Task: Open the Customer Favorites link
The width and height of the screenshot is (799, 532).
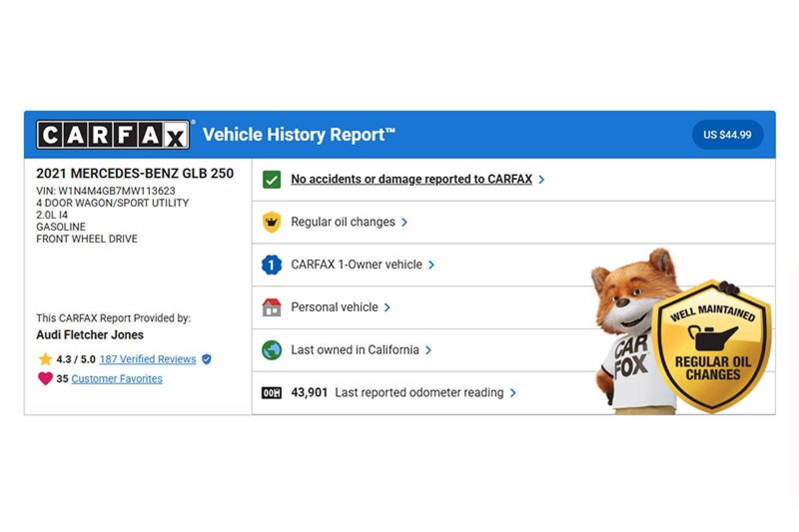Action: click(x=117, y=379)
